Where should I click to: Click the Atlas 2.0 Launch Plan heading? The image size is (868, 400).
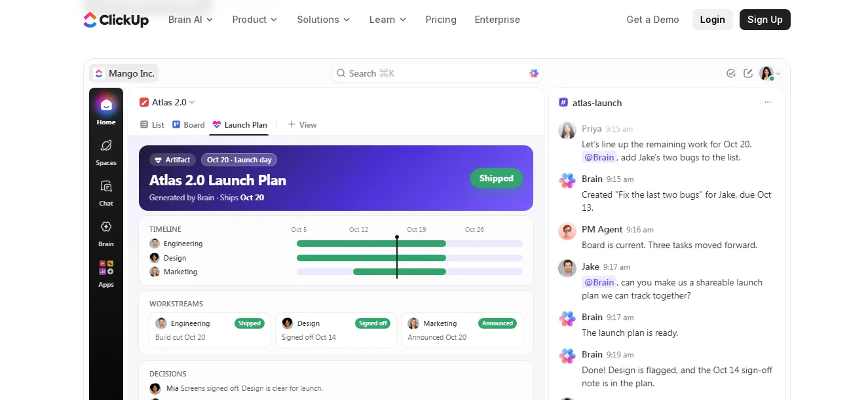tap(217, 180)
